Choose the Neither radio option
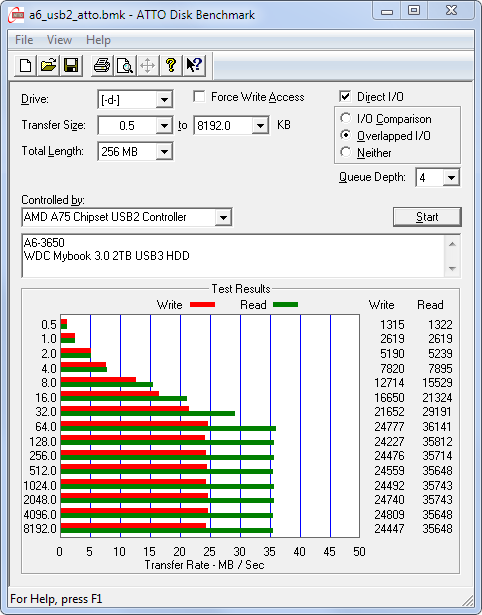Image resolution: width=482 pixels, height=615 pixels. point(346,152)
